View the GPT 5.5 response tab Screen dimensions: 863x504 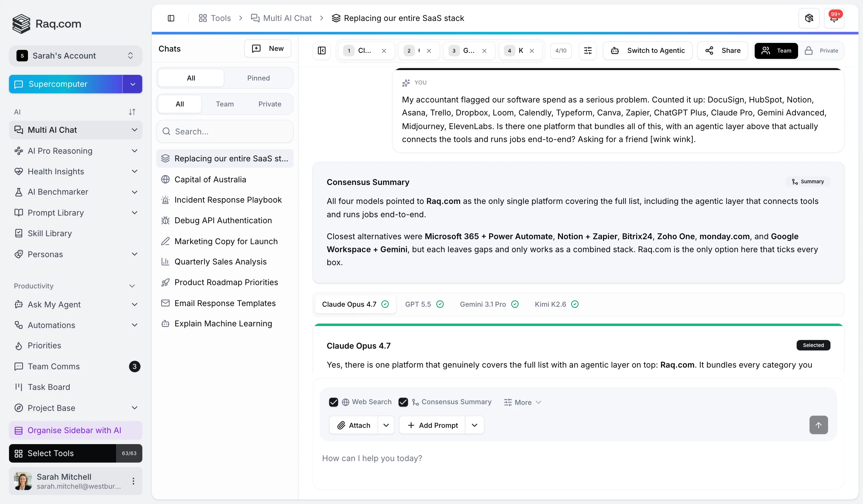click(424, 304)
